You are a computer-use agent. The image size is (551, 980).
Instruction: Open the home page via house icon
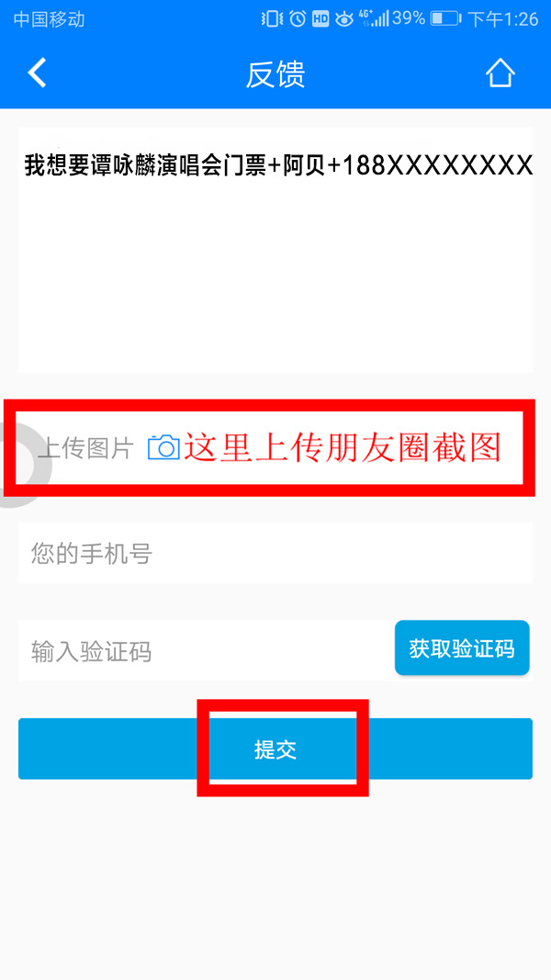pos(500,73)
